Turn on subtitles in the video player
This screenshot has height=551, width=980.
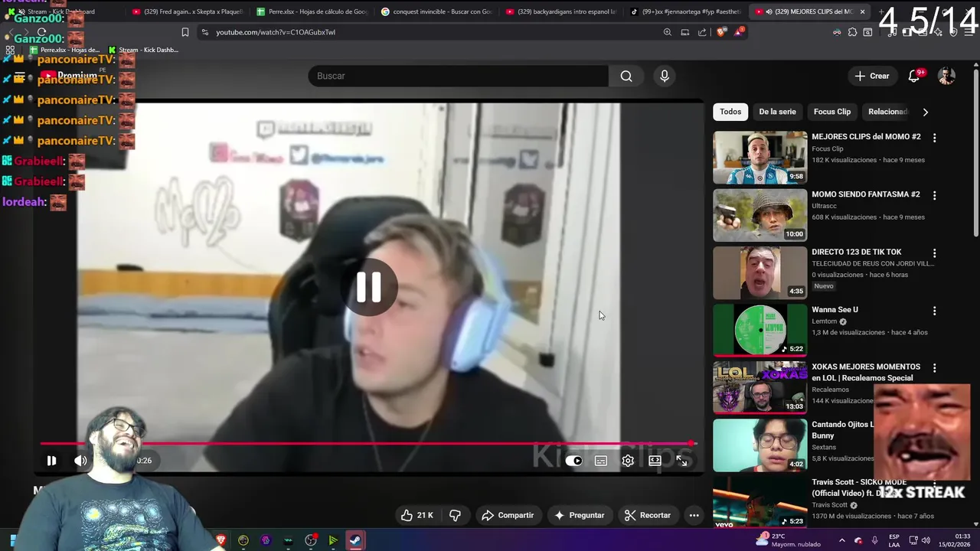pyautogui.click(x=601, y=461)
